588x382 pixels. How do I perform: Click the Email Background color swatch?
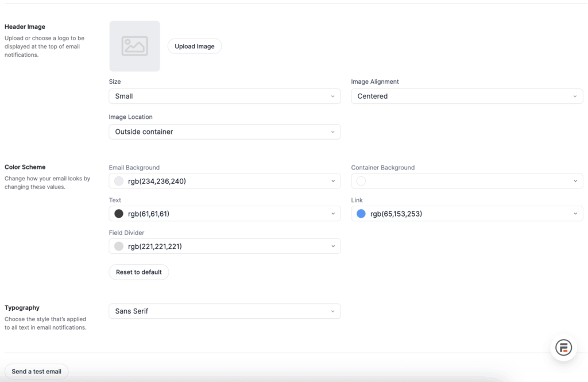click(x=119, y=181)
